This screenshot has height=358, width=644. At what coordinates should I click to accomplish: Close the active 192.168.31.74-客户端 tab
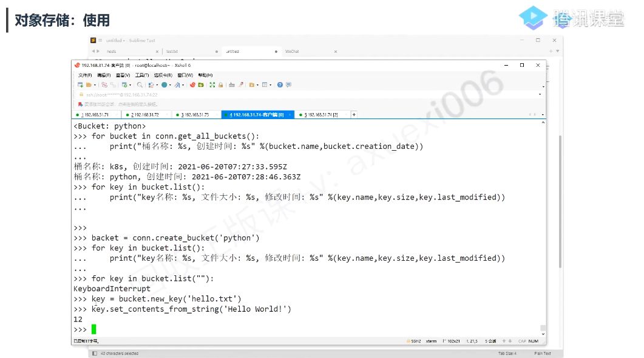tap(290, 115)
